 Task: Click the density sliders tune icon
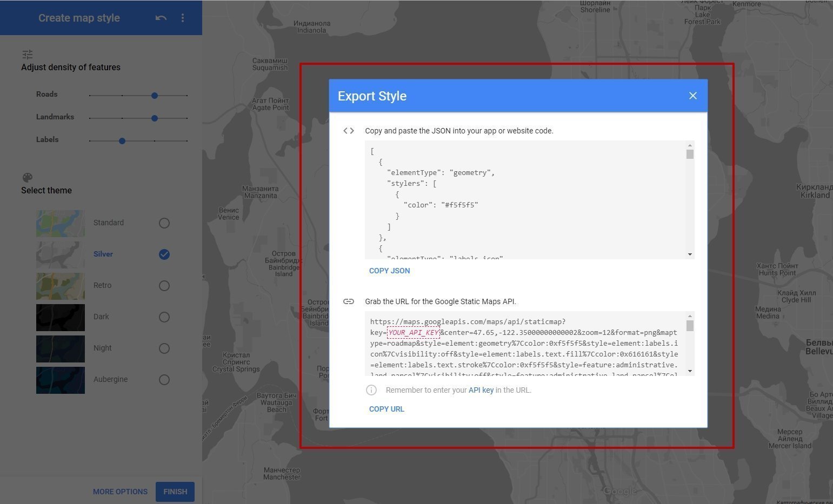coord(28,54)
